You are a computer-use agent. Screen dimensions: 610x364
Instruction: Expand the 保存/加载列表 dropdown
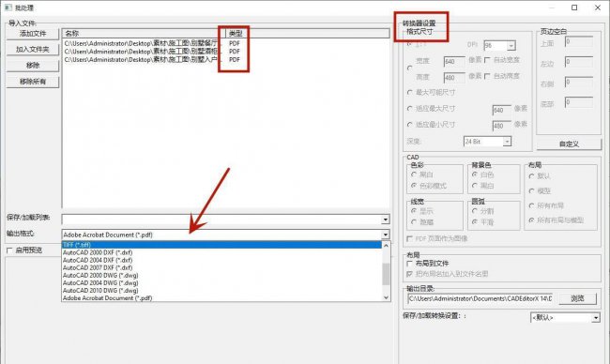(x=385, y=220)
